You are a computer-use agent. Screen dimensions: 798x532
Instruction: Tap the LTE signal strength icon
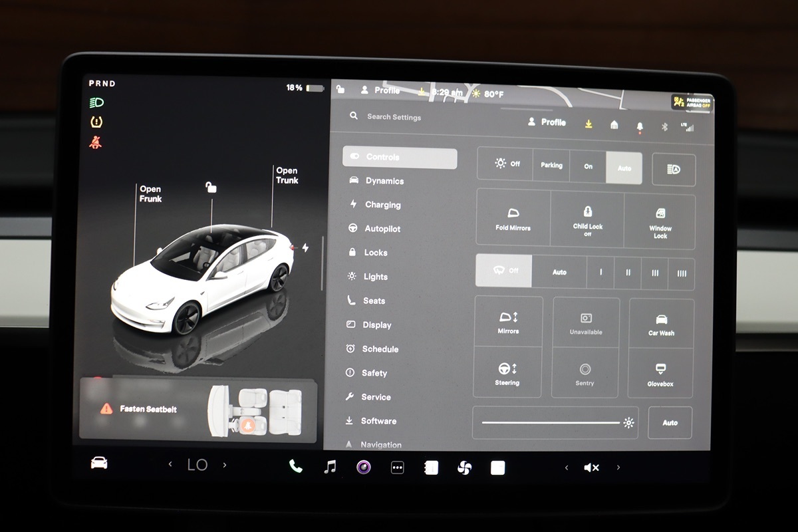(x=687, y=126)
